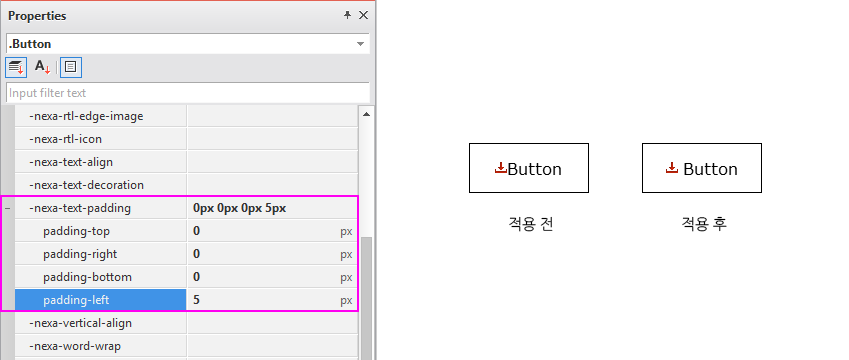
Task: Click the Properties panel title
Action: [37, 16]
